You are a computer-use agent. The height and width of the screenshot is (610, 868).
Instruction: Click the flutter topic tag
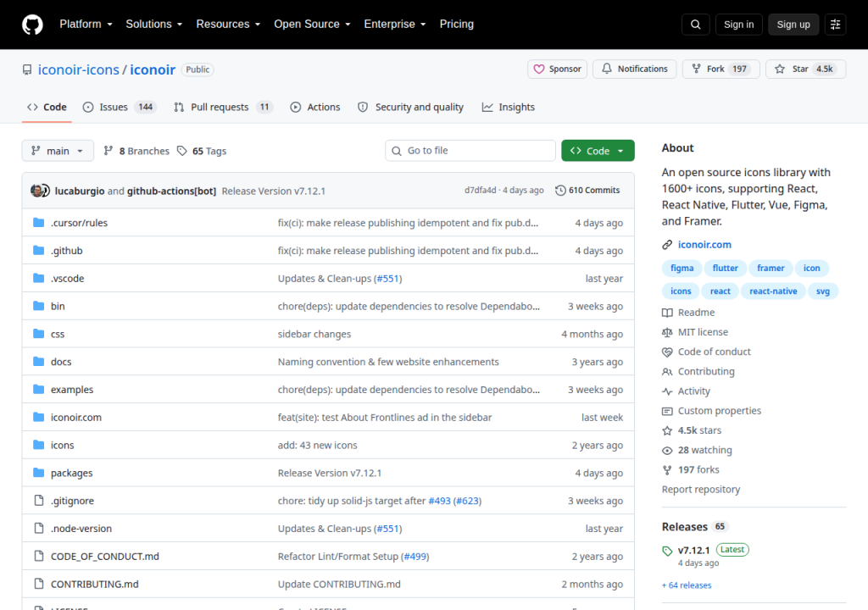(726, 269)
